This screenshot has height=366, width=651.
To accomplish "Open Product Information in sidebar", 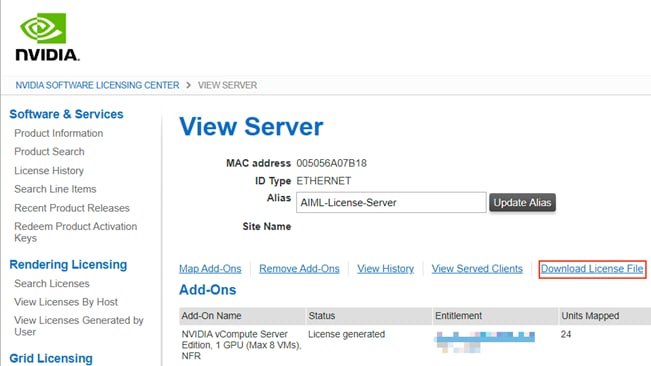I will (x=59, y=133).
